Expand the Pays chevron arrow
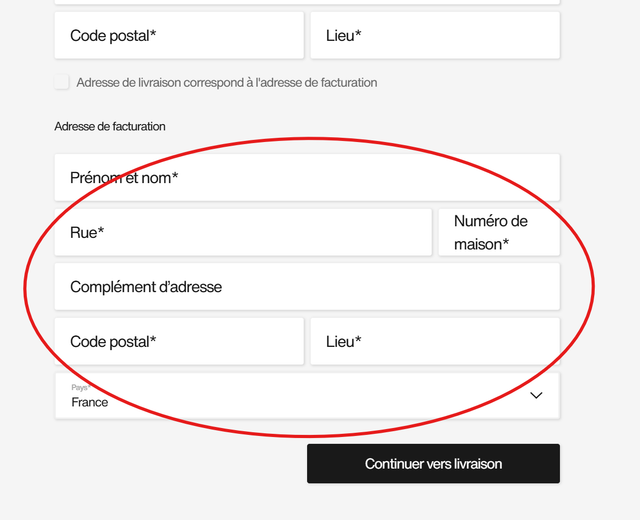Image resolution: width=640 pixels, height=520 pixels. pos(536,396)
